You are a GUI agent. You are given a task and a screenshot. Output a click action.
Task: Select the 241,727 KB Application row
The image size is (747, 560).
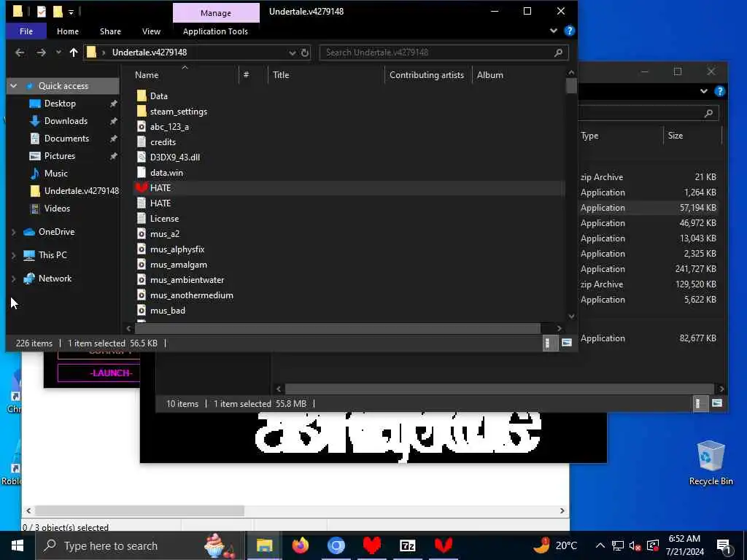[649, 269]
